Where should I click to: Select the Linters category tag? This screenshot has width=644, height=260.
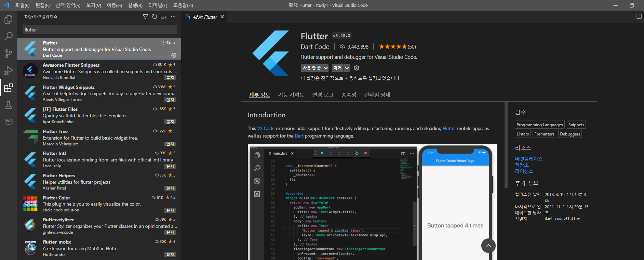point(523,134)
